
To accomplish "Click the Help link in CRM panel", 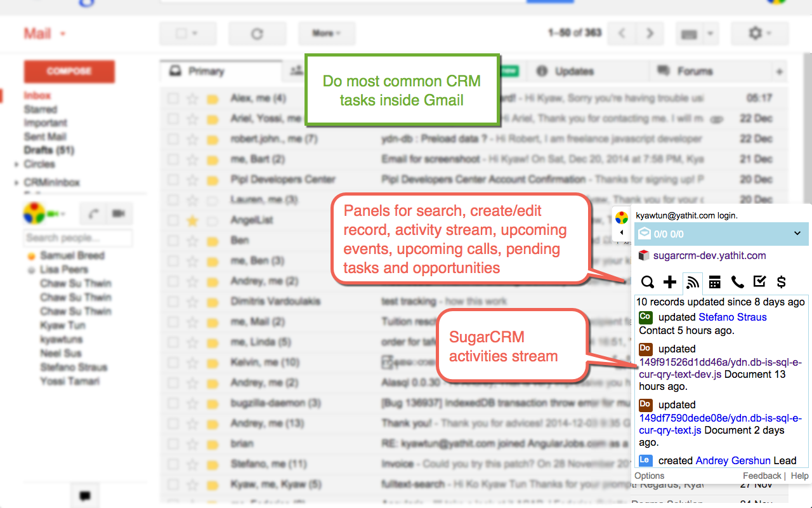I will [x=799, y=476].
